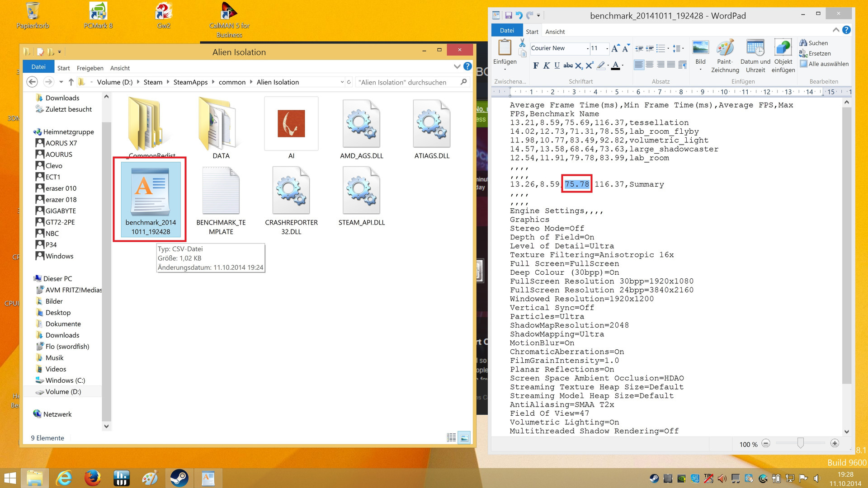Viewport: 868px width, 488px height.
Task: Open the address bar history dropdown
Action: [x=342, y=82]
